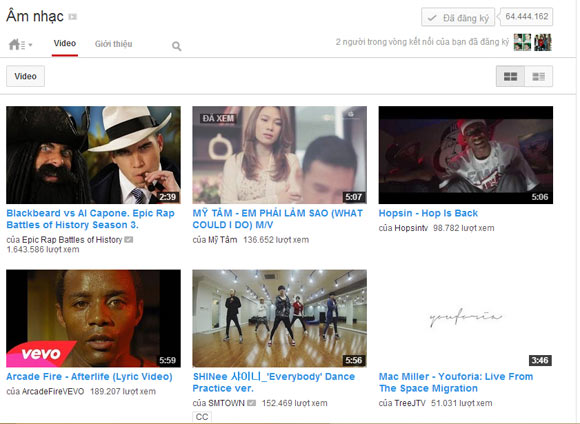Screen dimensions: 580x424
Task: Click Mac Miller - Youforia title link
Action: [456, 383]
